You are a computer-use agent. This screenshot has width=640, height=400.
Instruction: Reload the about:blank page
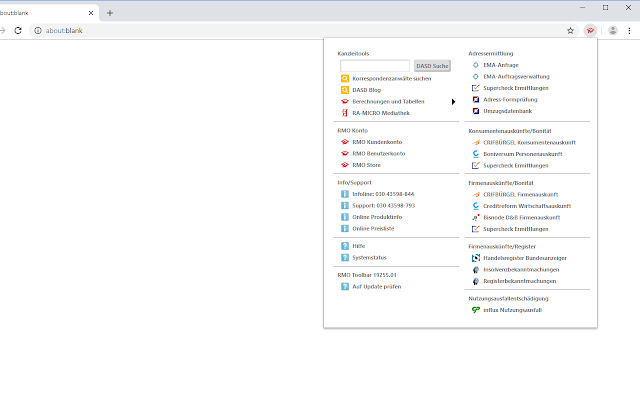tap(18, 31)
